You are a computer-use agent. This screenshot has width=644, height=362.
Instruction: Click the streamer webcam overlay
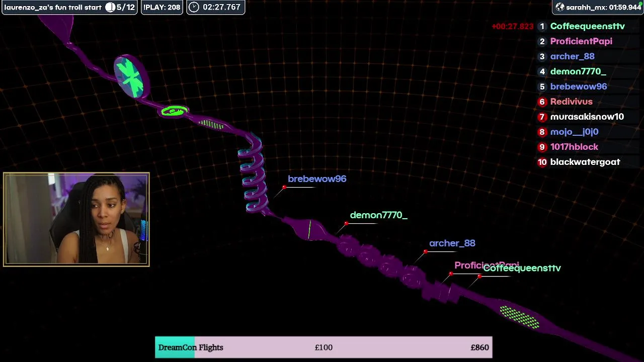tap(76, 219)
